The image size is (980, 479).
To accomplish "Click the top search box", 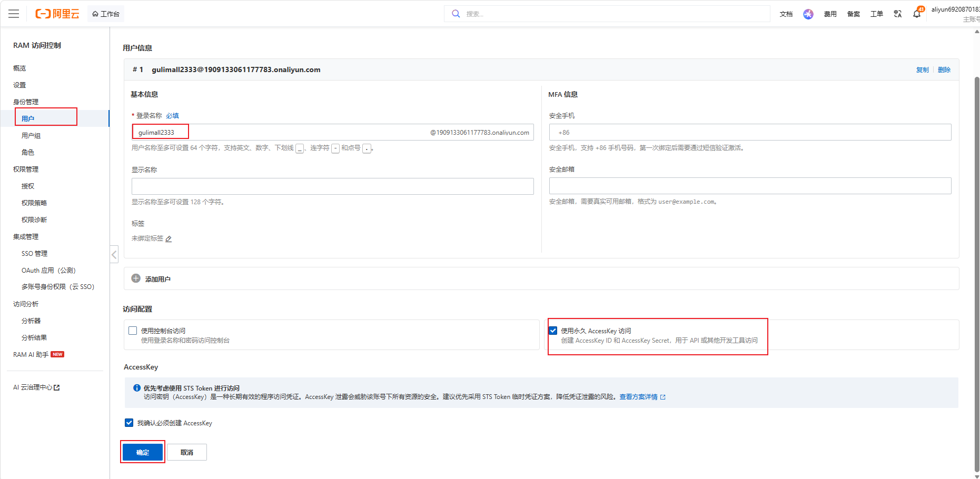I will [x=607, y=14].
